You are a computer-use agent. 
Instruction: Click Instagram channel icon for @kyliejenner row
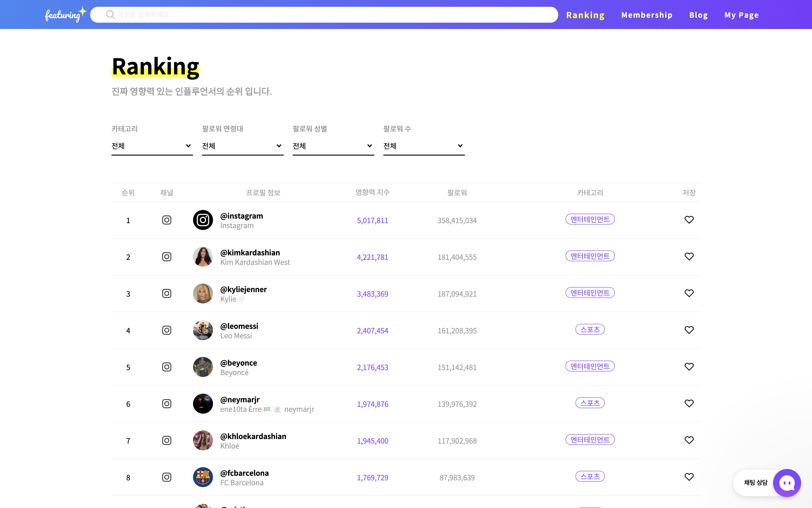(167, 294)
